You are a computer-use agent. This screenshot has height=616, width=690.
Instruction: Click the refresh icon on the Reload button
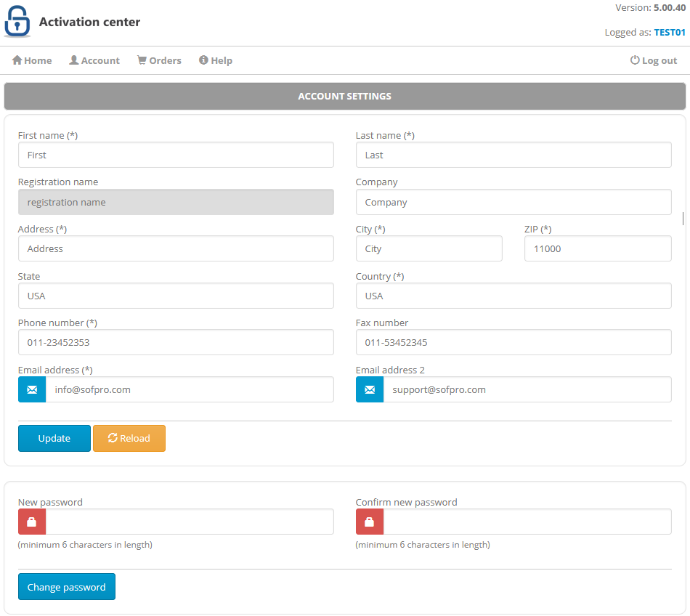point(113,438)
